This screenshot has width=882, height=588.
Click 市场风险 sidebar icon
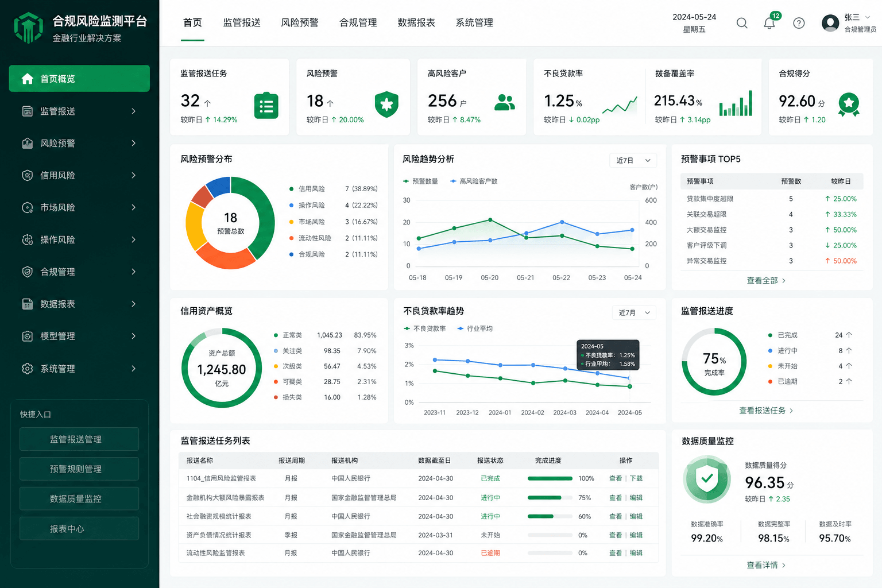point(27,207)
